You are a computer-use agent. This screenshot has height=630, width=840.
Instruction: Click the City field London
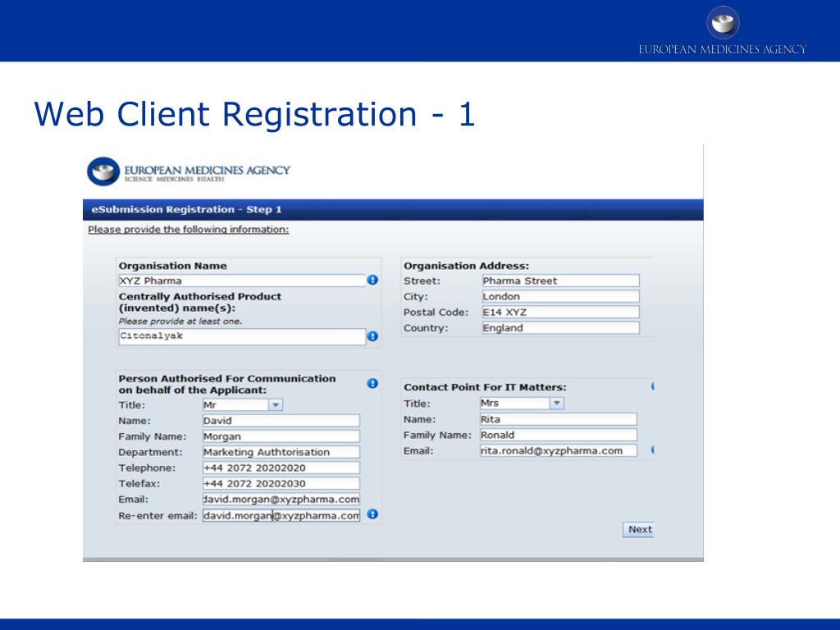click(x=560, y=296)
